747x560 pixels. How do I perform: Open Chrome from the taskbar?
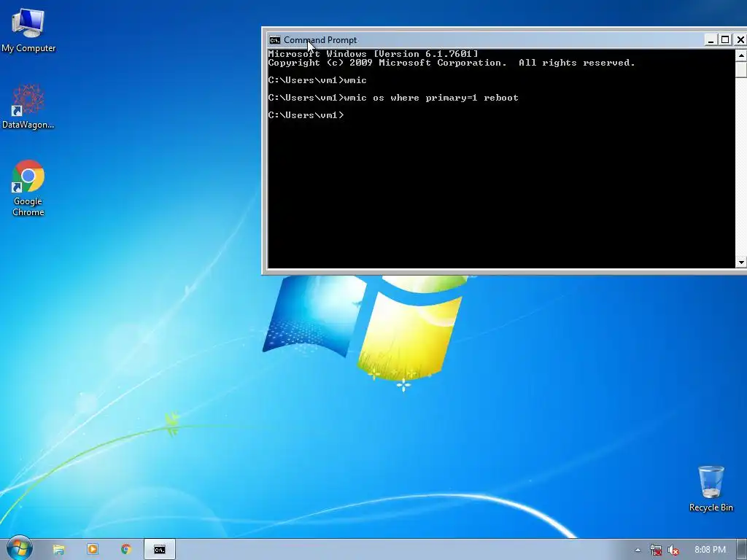coord(126,550)
